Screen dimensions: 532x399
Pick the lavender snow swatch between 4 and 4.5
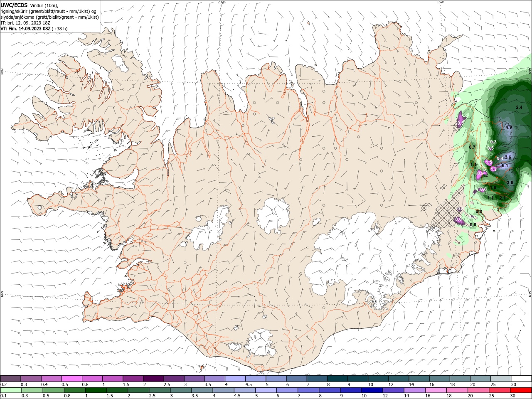pyautogui.click(x=235, y=379)
